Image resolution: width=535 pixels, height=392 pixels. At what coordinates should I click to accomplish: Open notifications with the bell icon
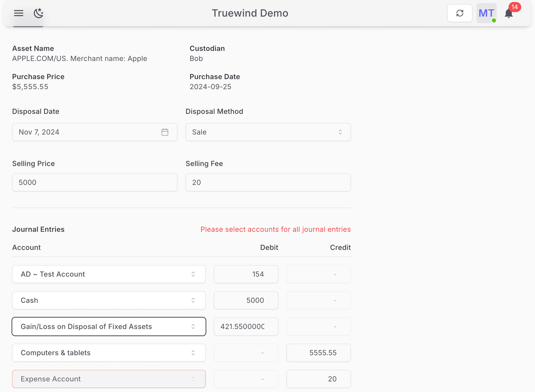508,14
